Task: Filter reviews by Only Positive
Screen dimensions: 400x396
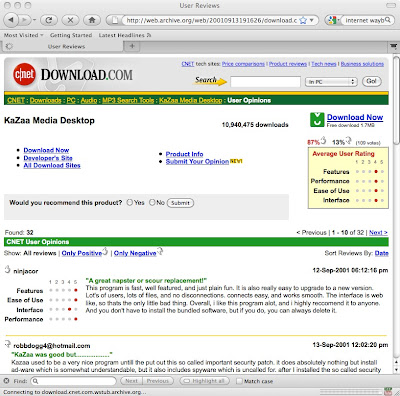Action: click(x=82, y=253)
